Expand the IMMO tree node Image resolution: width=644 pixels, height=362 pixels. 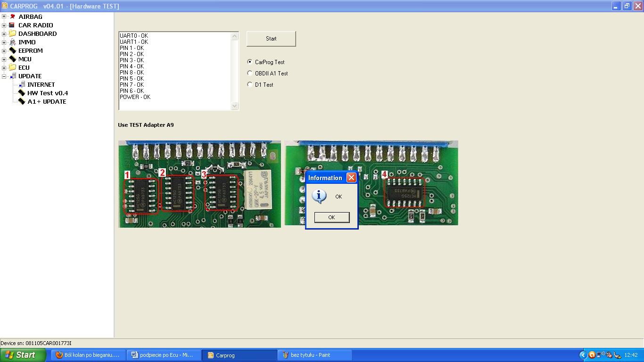pos(4,42)
